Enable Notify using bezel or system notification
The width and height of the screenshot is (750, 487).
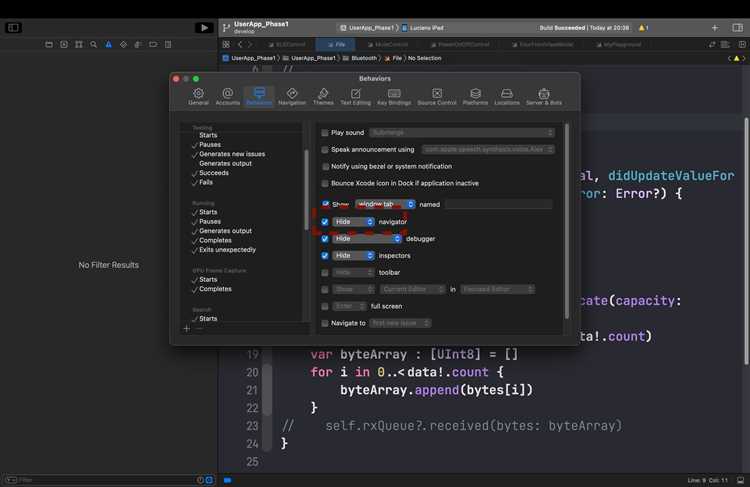325,166
